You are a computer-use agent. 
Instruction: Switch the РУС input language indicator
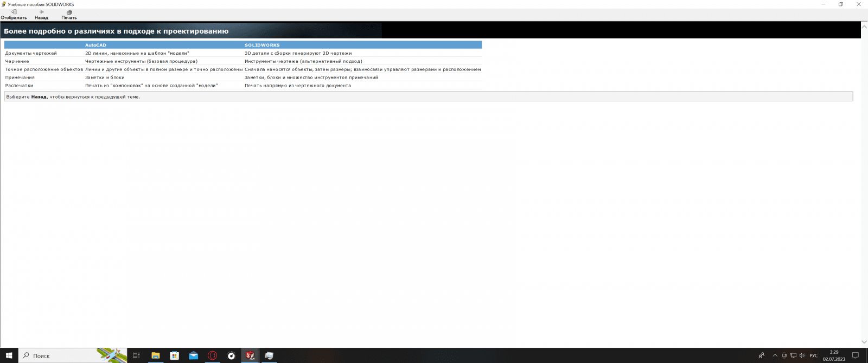pos(813,355)
